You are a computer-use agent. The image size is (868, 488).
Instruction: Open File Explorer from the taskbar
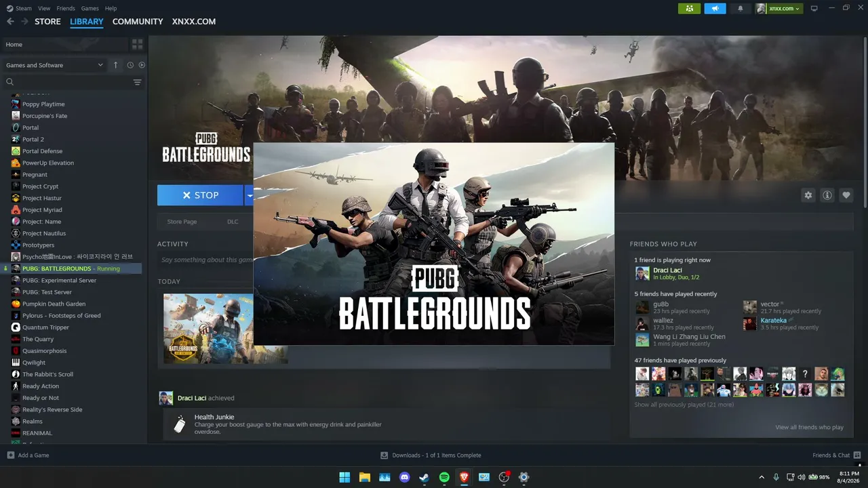364,477
